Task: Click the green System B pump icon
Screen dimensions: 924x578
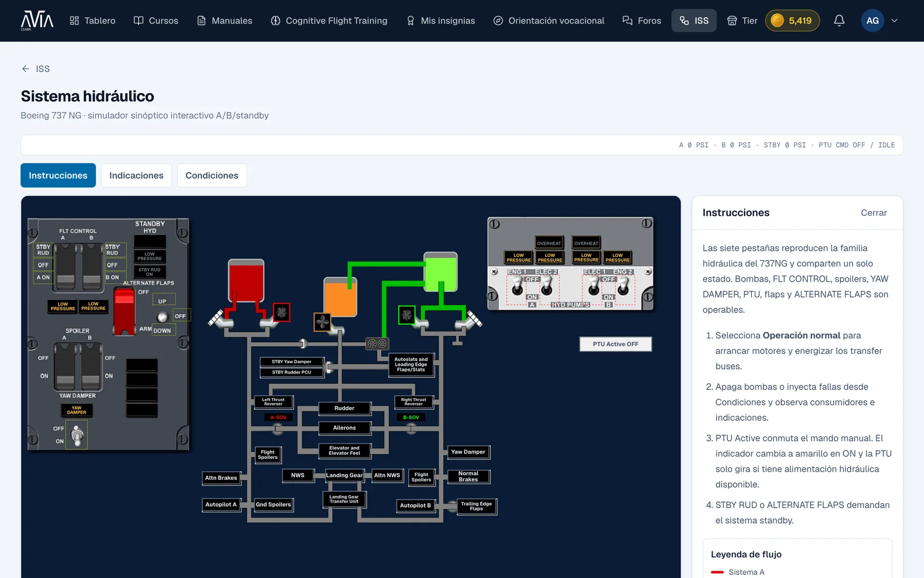Action: [407, 315]
